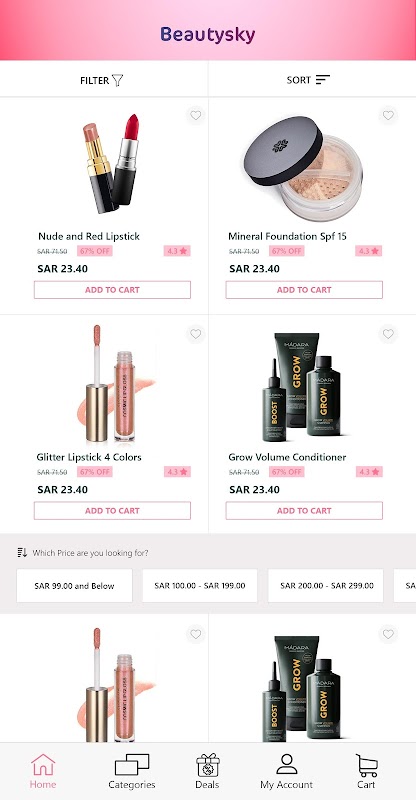This screenshot has width=416, height=800.
Task: Open the Sort options
Action: 308,80
